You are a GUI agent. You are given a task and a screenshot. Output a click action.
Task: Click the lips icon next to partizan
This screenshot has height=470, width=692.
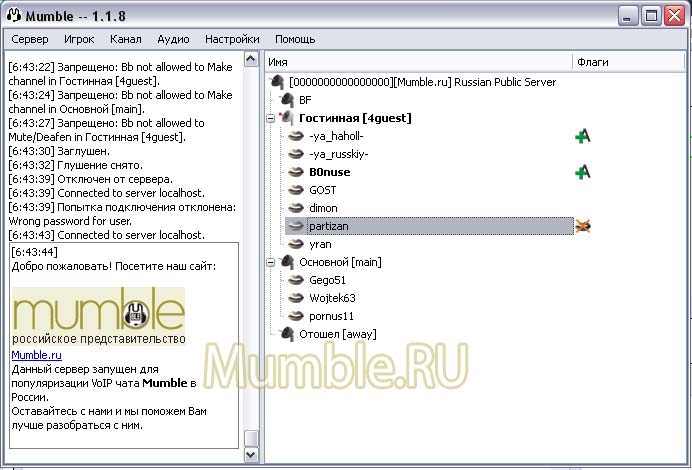click(x=296, y=226)
